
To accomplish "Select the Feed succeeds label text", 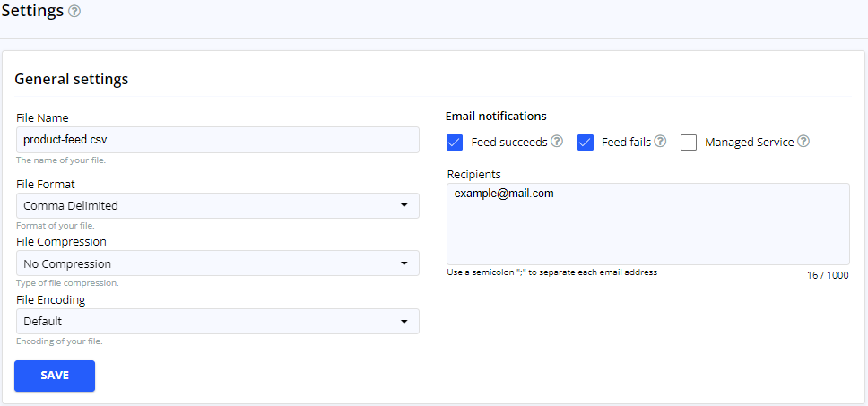I will click(x=509, y=143).
